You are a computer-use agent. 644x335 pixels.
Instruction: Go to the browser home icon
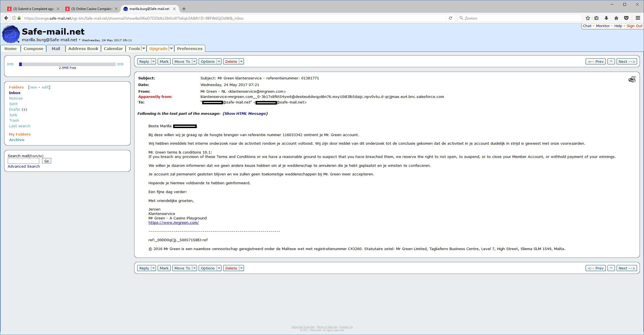tap(616, 18)
